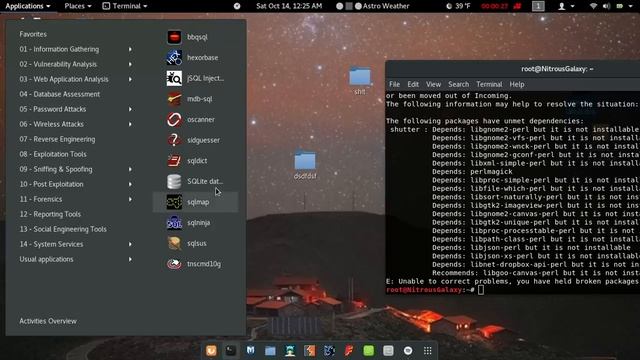Open the 'dsdfdsf' desktop folder
This screenshot has height=360, width=640.
coord(305,164)
